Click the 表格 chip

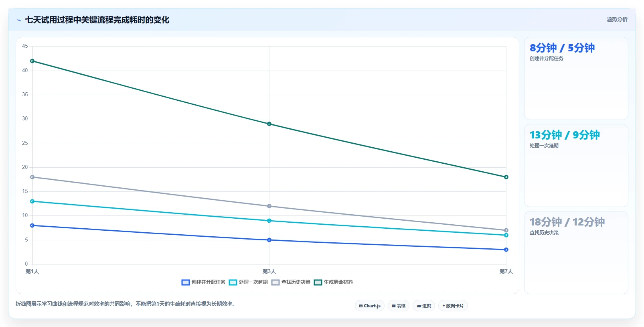coord(399,306)
